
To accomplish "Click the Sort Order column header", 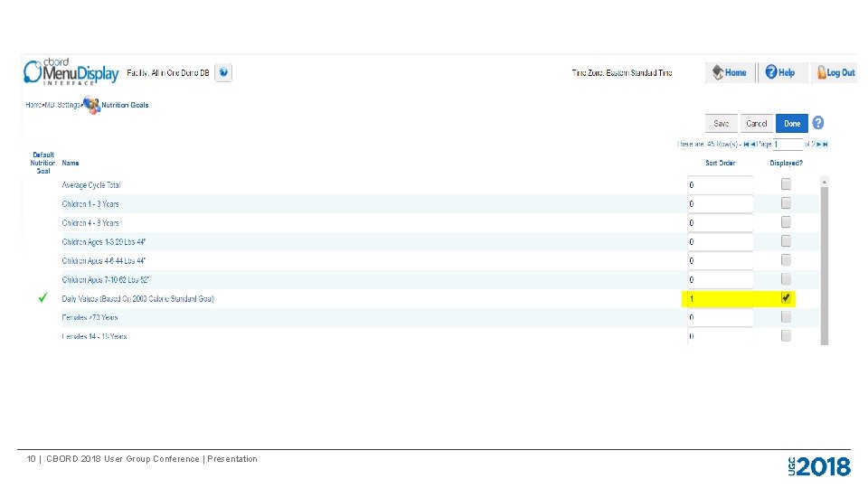I will [721, 164].
